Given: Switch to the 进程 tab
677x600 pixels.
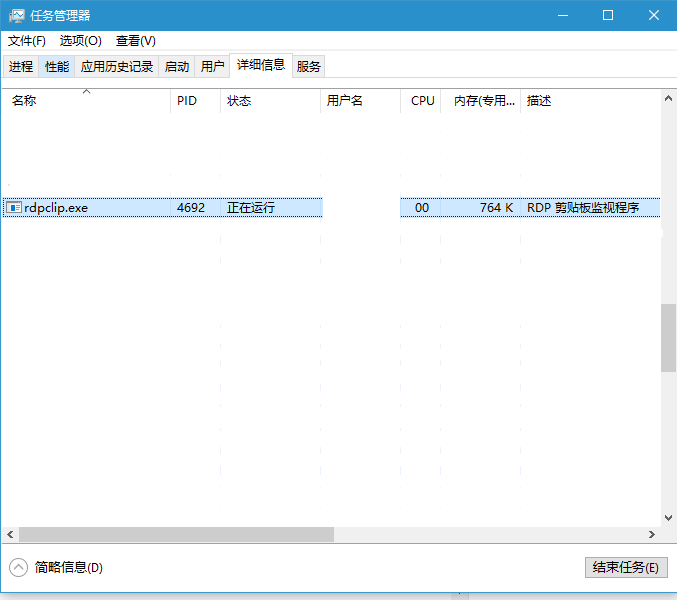Looking at the screenshot, I should coord(21,66).
